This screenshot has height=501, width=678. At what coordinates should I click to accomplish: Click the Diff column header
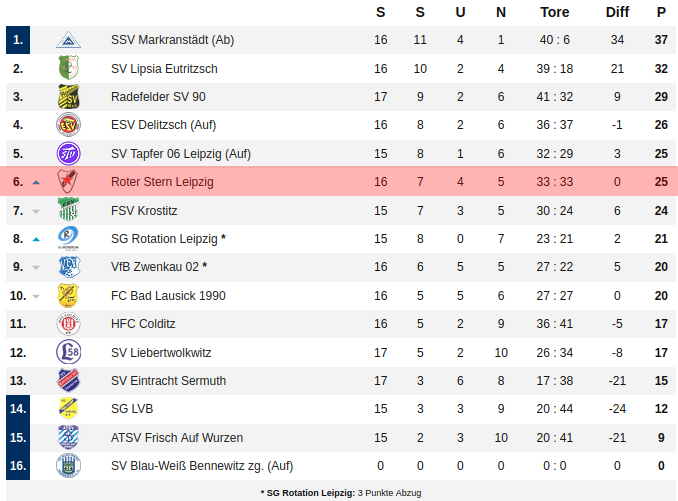click(x=617, y=12)
